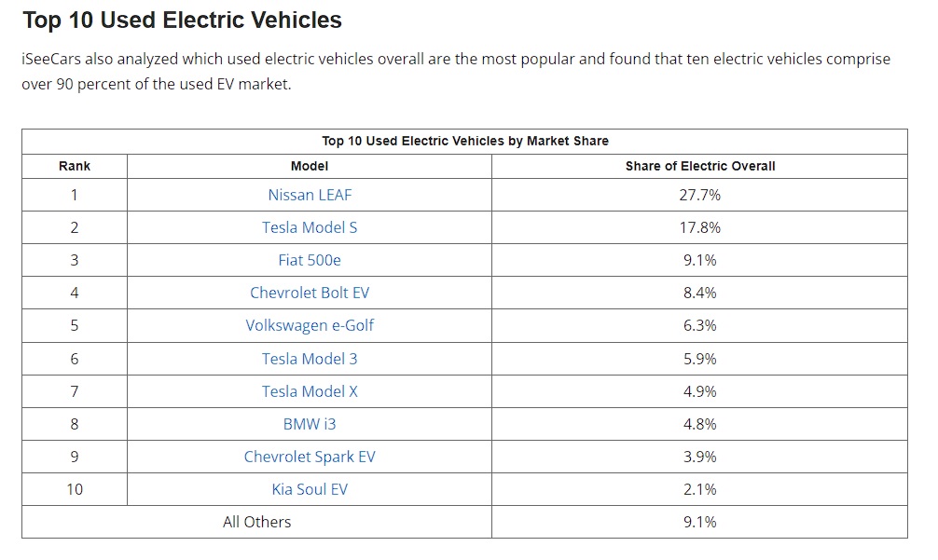Screen dimensions: 938x560
Task: Open the BMW i3 link
Action: tap(310, 424)
